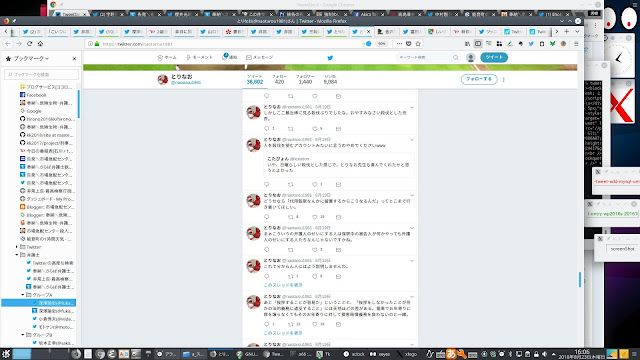
Task: Open Twitter notifications (通知)
Action: click(x=229, y=57)
